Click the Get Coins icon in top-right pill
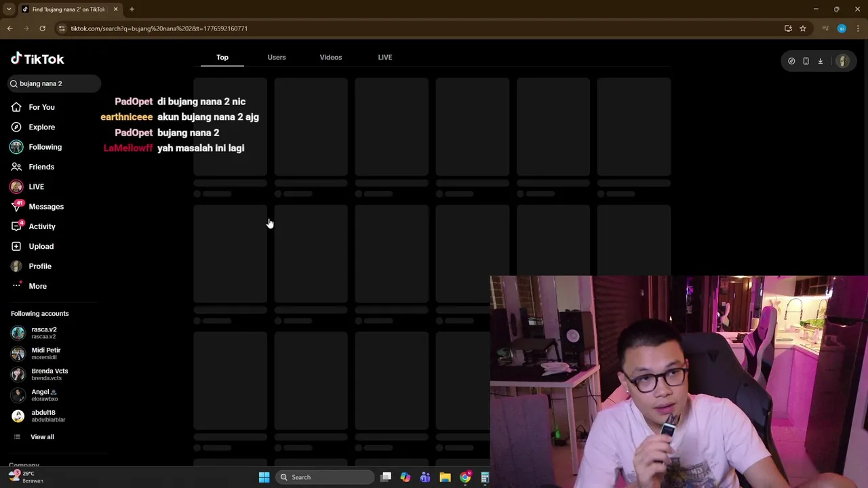 point(791,61)
